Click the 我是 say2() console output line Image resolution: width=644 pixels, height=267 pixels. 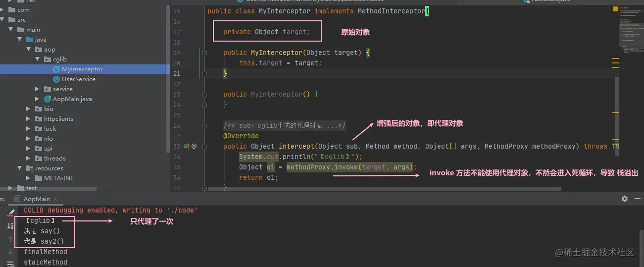pyautogui.click(x=44, y=241)
